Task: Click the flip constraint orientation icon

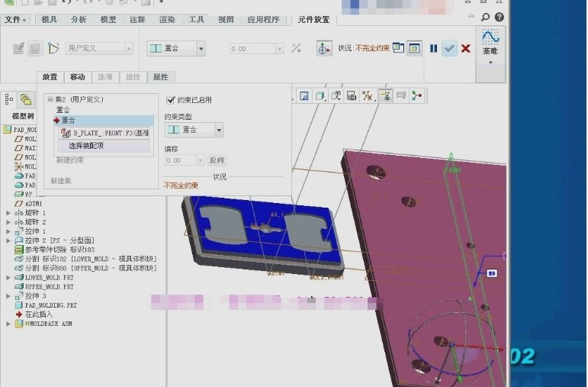Action: pyautogui.click(x=296, y=48)
